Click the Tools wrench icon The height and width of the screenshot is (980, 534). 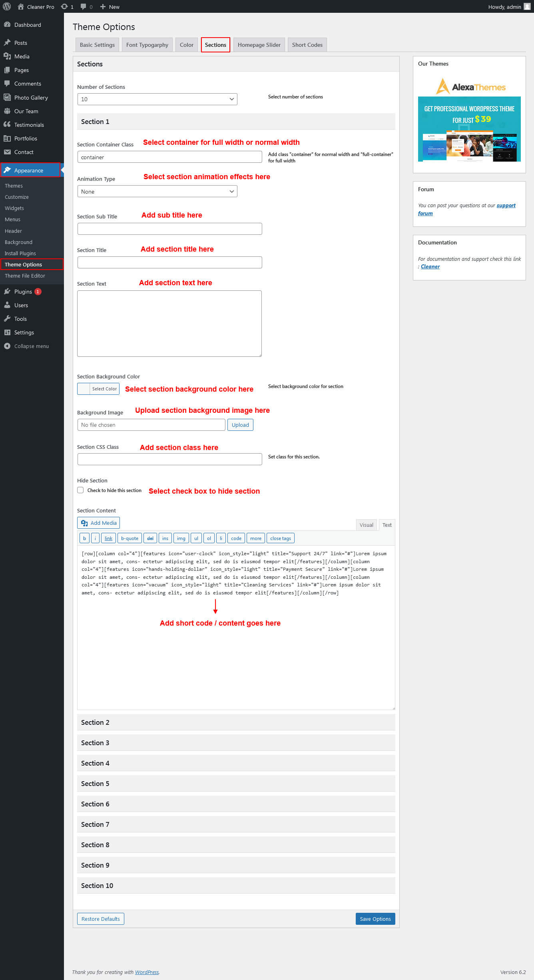coord(7,318)
